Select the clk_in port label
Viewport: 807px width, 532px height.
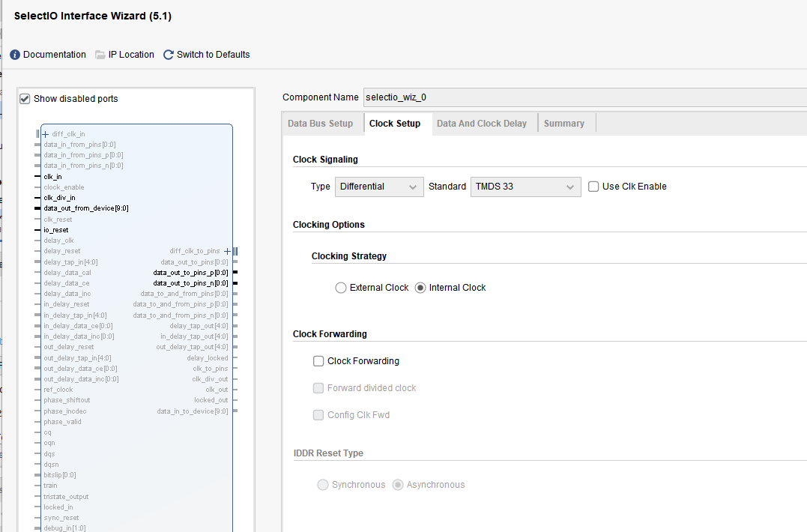(52, 177)
